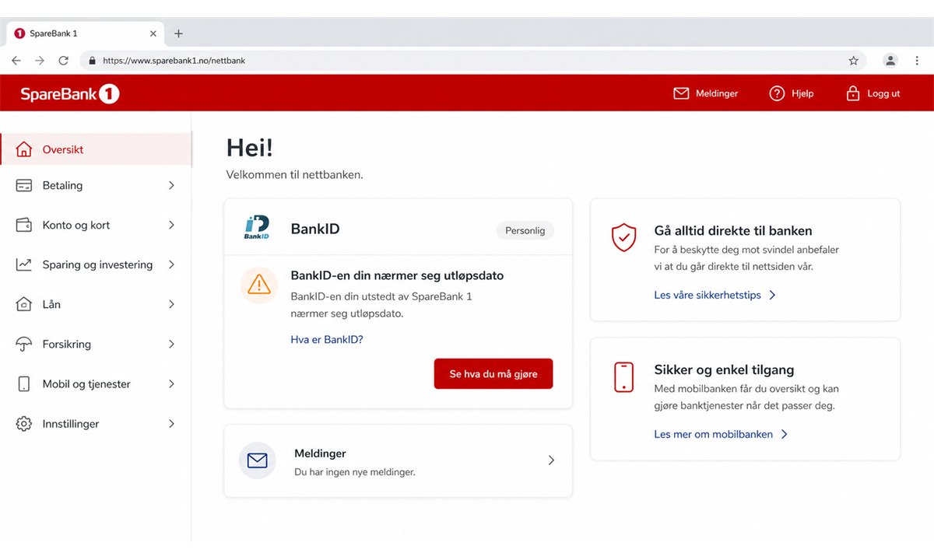The width and height of the screenshot is (934, 560).
Task: Click the Meldinger card title
Action: 320,453
